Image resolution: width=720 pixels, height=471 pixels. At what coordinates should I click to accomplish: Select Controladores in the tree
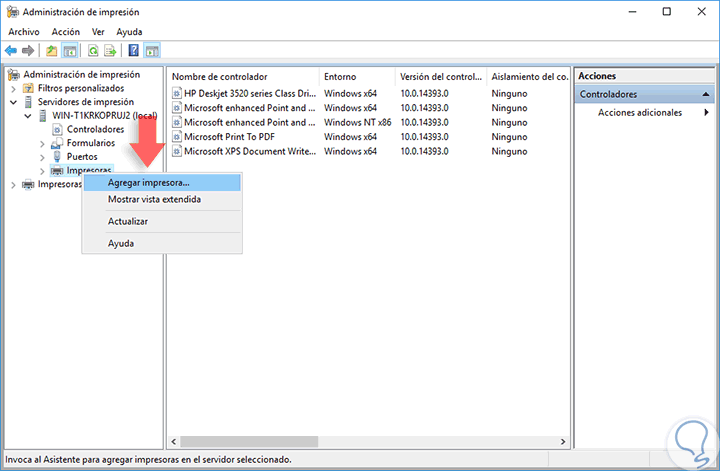tap(96, 129)
